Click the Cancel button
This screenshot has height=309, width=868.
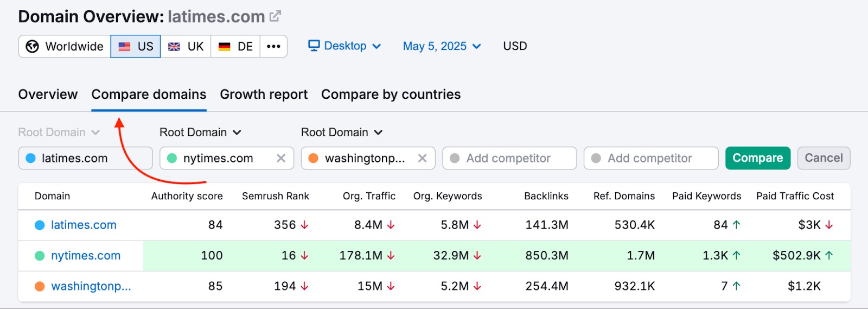tap(823, 158)
